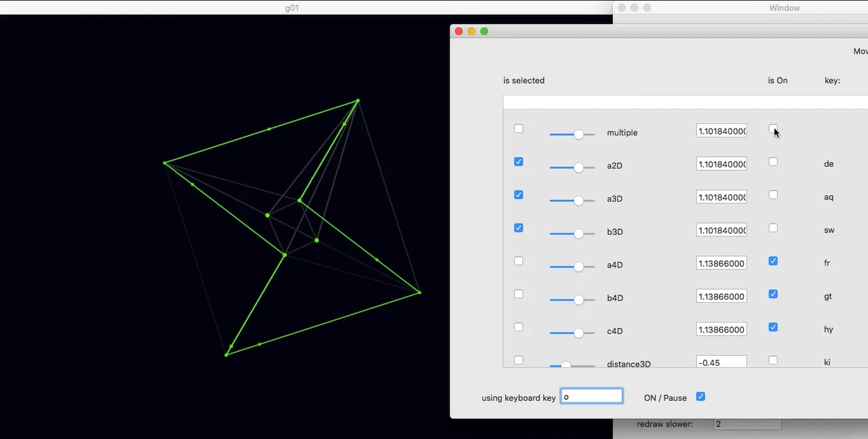Click the multiple value field

(722, 131)
